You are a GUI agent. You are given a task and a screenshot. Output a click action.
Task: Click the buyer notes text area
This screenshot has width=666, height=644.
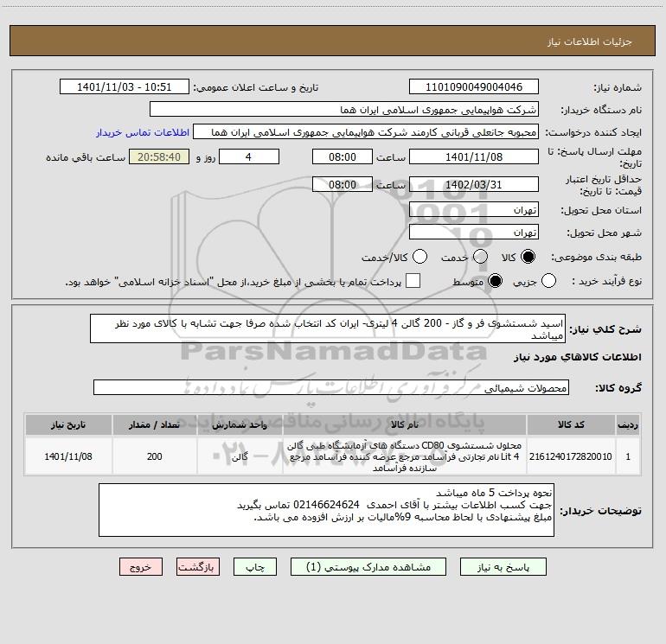click(326, 510)
